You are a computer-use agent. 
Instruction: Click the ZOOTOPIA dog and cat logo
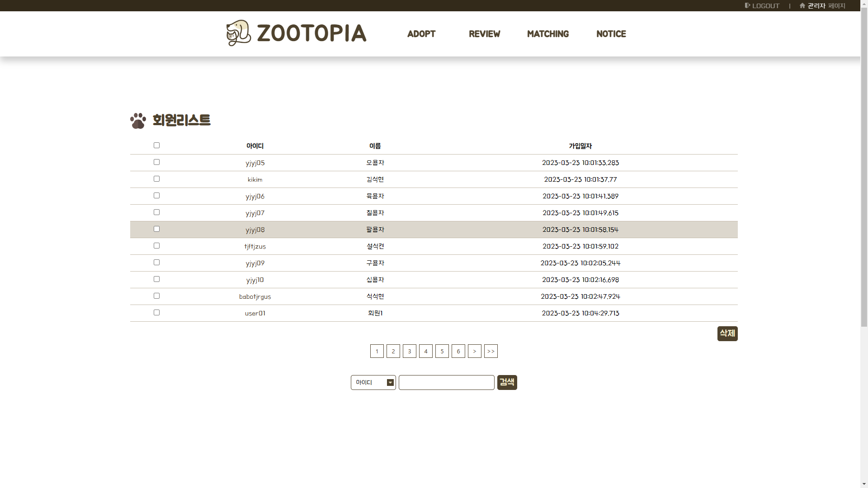coord(237,33)
